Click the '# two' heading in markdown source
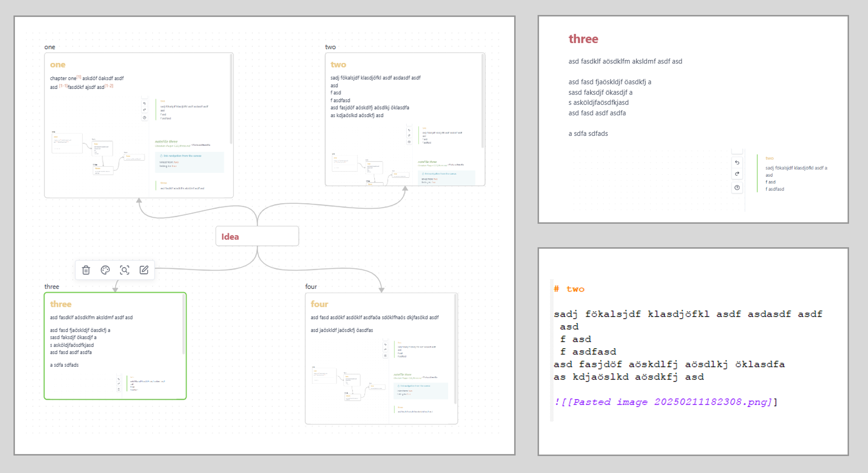Viewport: 868px width, 473px height. (x=570, y=289)
